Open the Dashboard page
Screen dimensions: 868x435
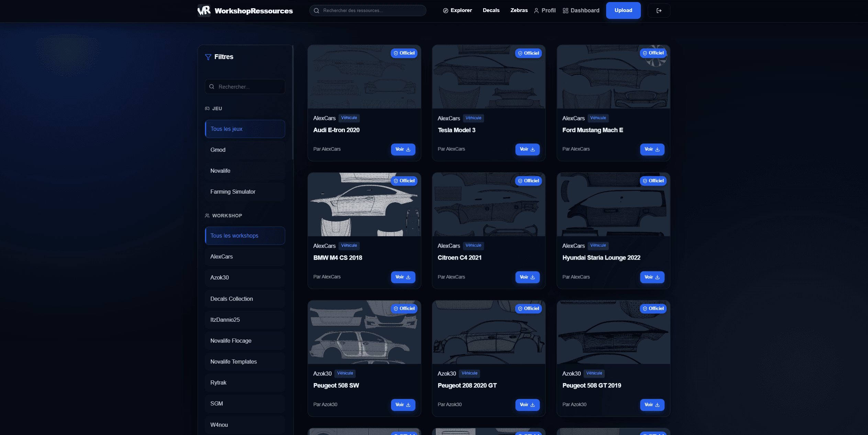click(x=581, y=11)
